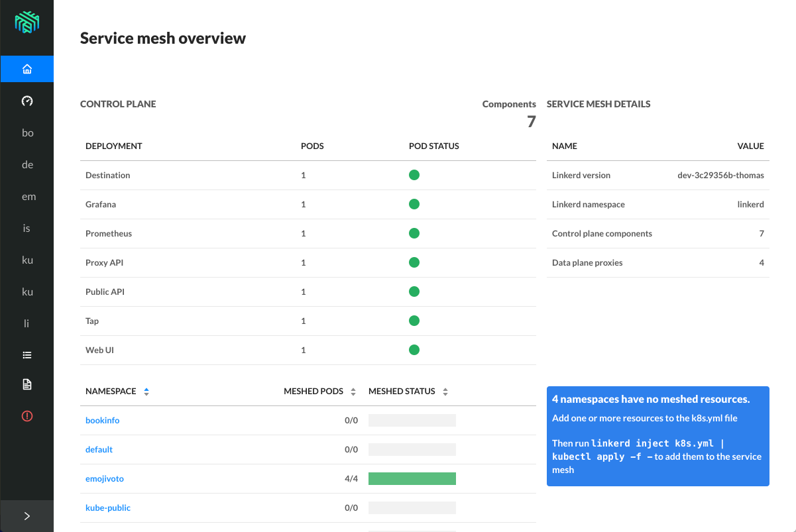Click Destination's green pod status dot
Viewport: 796px width, 532px height.
point(414,175)
